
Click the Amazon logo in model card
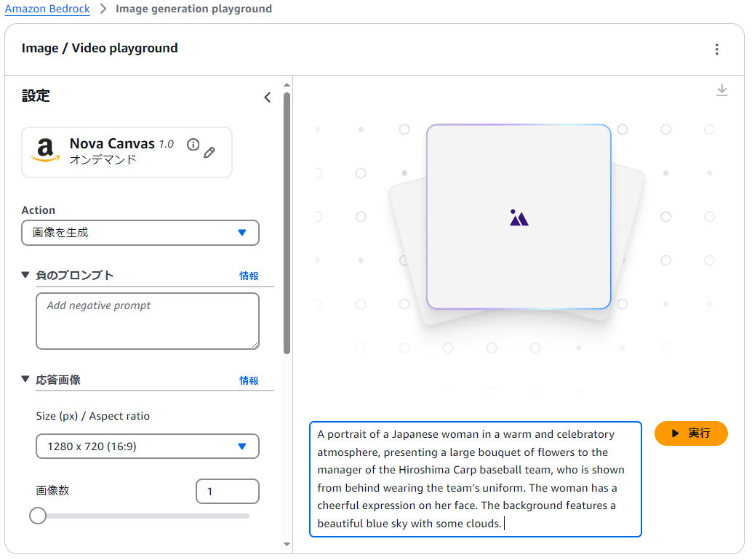point(45,150)
